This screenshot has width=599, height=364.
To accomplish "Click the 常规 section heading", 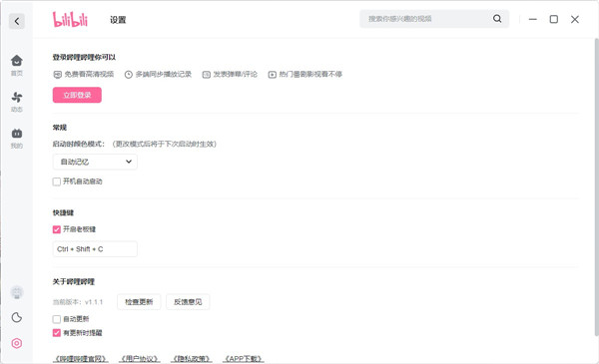I will [x=60, y=128].
